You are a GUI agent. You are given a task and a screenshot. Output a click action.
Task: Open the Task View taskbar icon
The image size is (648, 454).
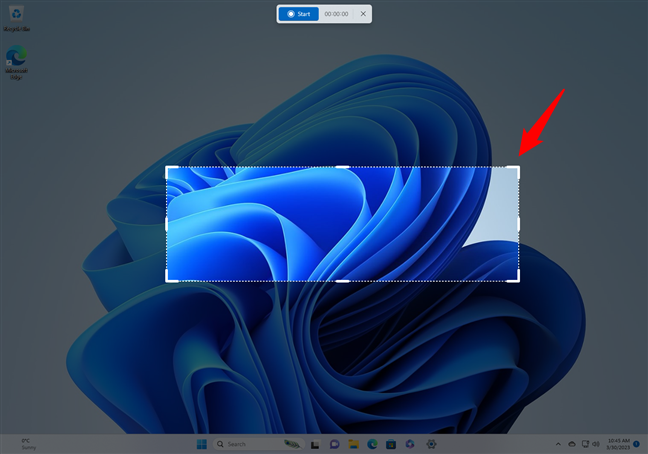tap(314, 443)
